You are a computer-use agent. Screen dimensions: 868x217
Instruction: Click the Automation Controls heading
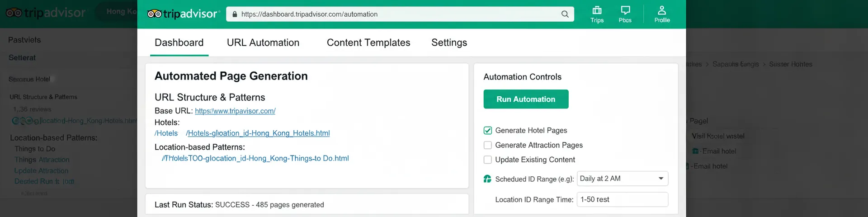[522, 77]
